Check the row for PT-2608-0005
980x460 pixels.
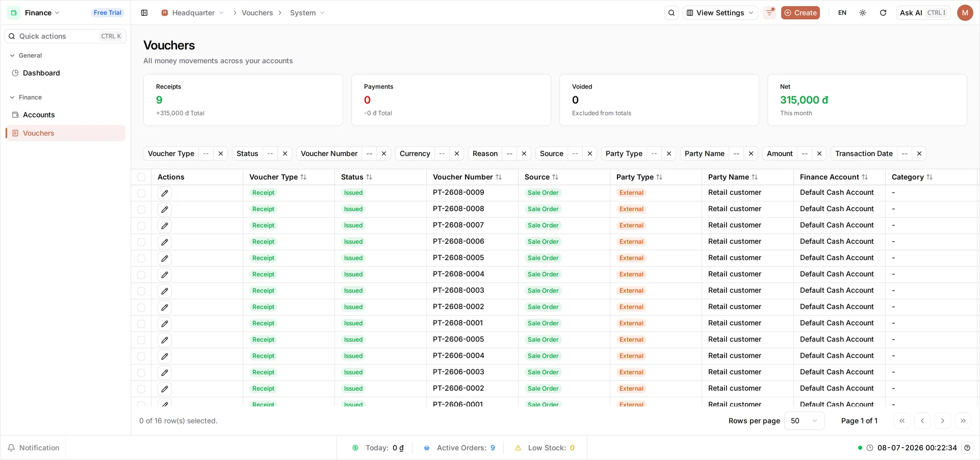(x=141, y=259)
